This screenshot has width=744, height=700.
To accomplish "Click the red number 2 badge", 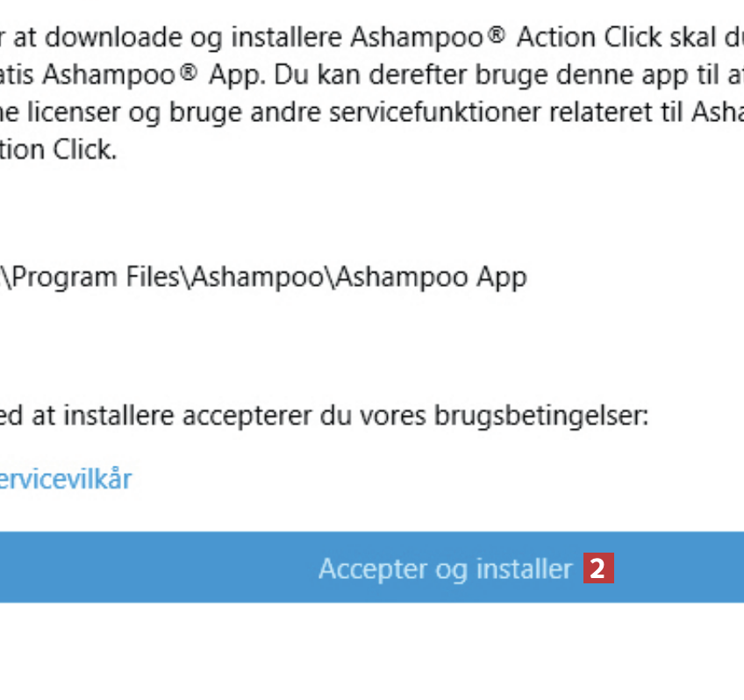I will 598,568.
